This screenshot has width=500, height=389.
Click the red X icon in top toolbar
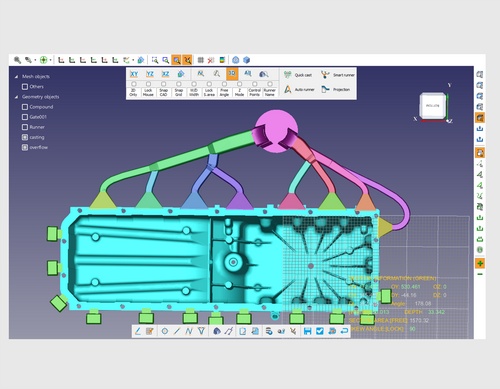(211, 60)
